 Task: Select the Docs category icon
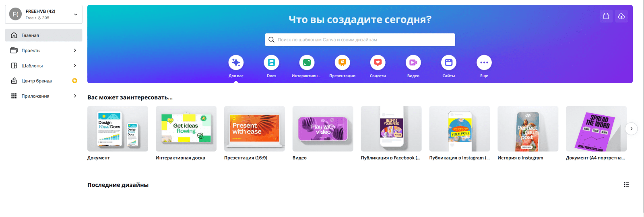(271, 63)
